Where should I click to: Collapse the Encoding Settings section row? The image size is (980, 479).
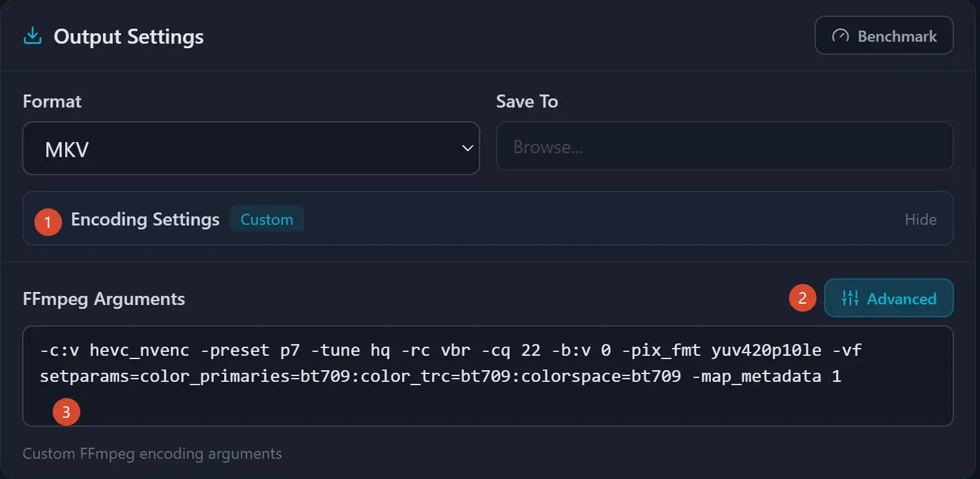click(488, 218)
